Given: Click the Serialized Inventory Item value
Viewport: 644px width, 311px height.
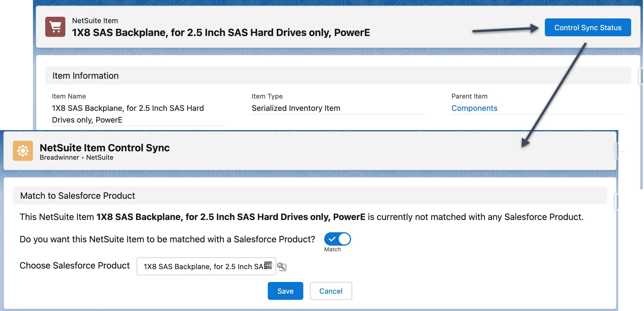Looking at the screenshot, I should point(296,108).
